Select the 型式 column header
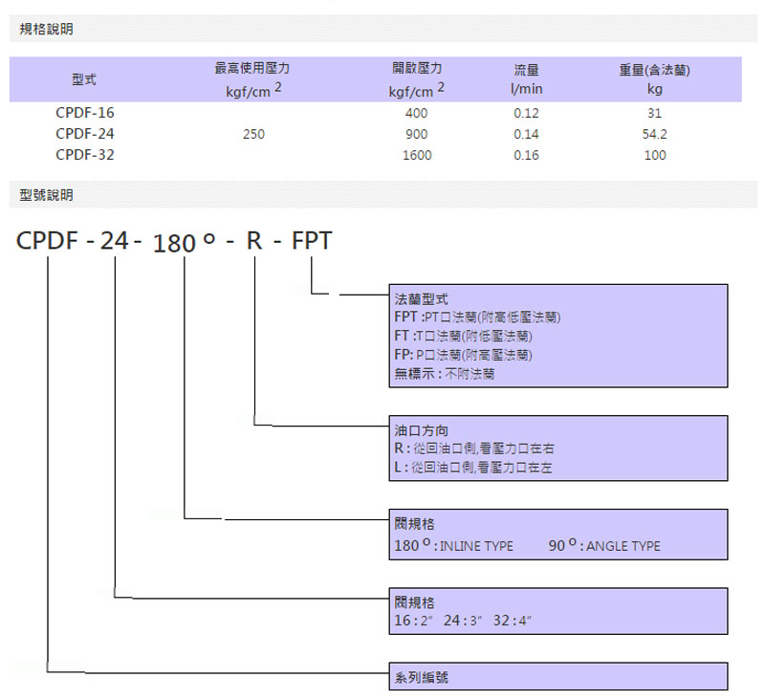Viewport: 765px width, 700px height. pos(84,79)
